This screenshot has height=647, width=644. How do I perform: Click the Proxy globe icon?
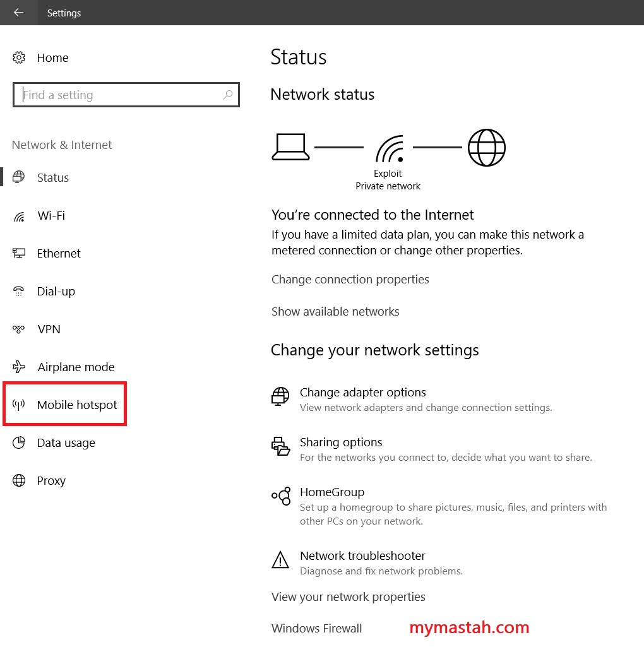(19, 480)
